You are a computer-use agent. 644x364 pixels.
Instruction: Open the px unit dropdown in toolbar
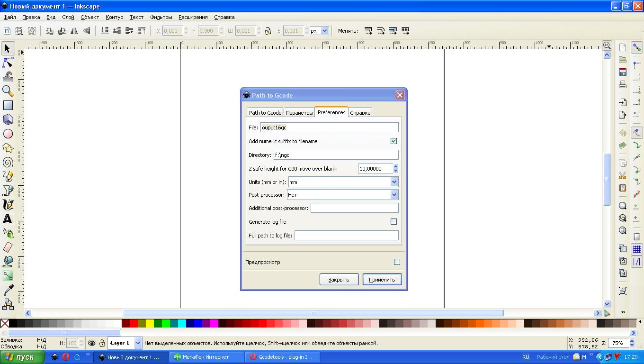325,31
